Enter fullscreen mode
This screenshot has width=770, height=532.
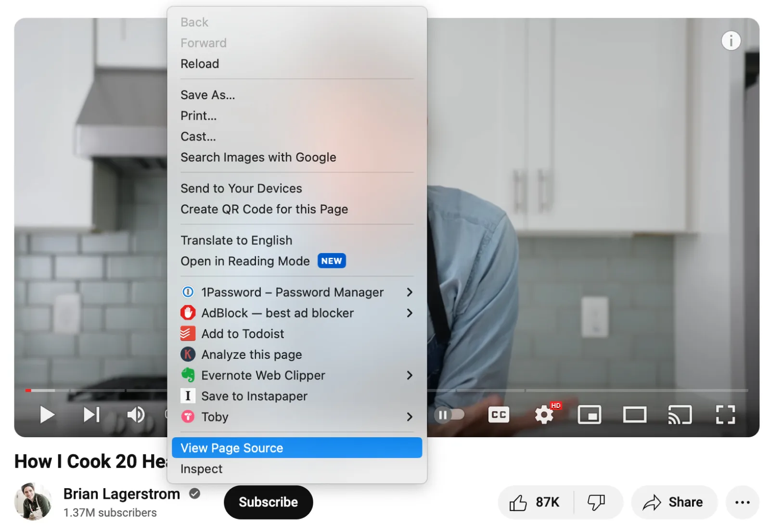click(725, 415)
